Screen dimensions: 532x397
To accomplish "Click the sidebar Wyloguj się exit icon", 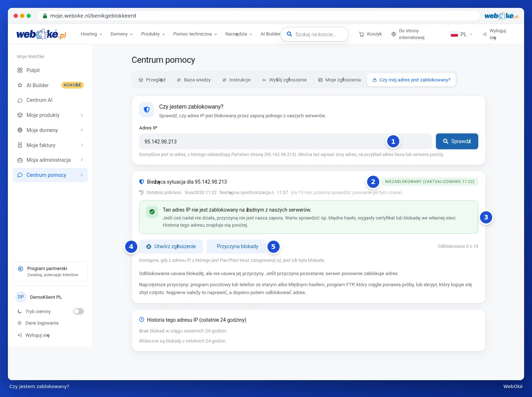I will click(20, 335).
